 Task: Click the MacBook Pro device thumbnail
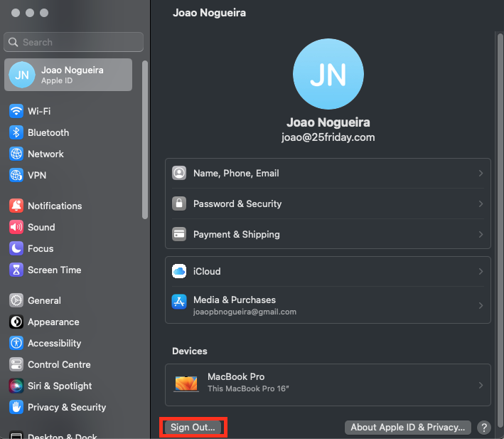[x=186, y=384]
